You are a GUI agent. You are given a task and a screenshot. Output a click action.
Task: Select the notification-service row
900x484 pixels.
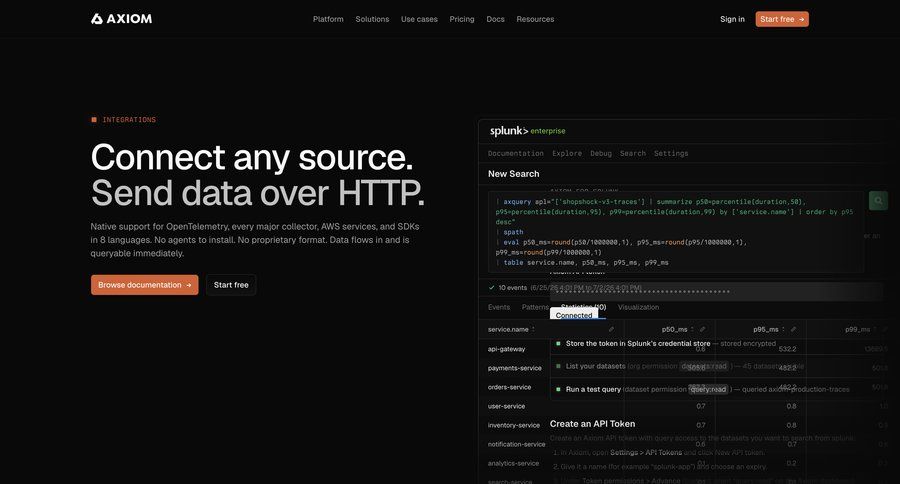click(x=517, y=444)
